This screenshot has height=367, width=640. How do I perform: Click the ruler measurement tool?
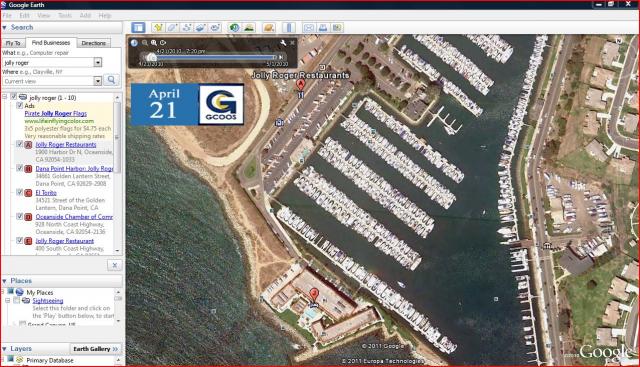point(289,27)
